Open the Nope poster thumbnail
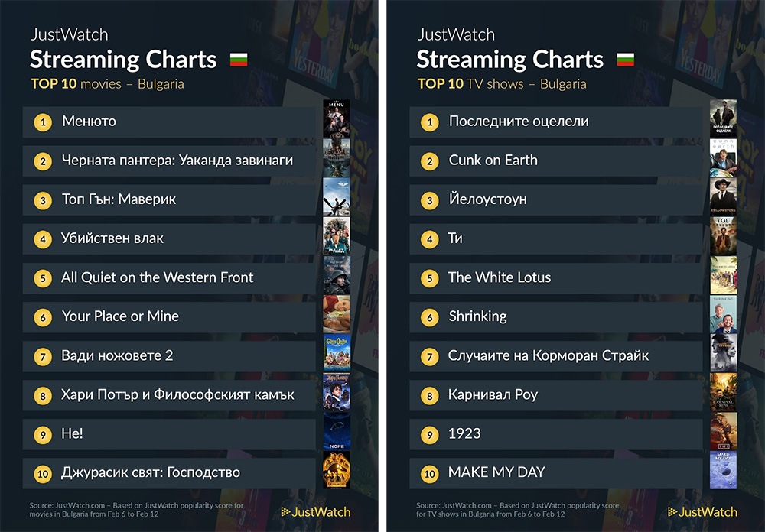 pyautogui.click(x=337, y=432)
